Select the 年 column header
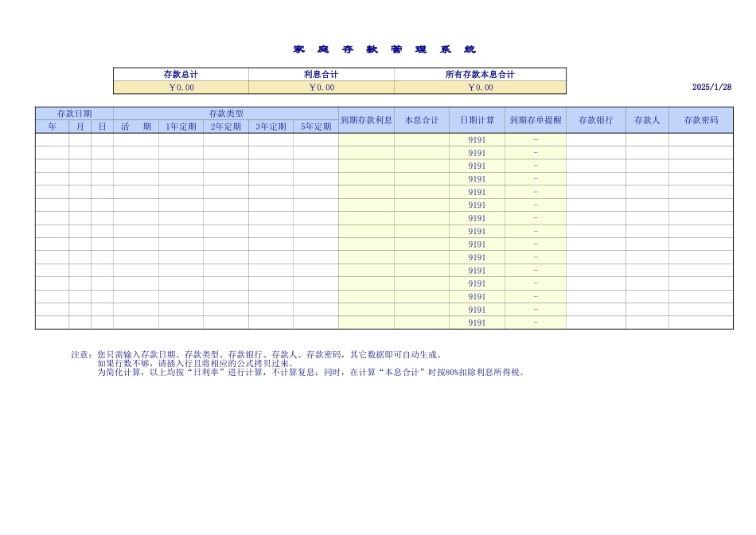Screen dimensions: 756x535 [x=53, y=125]
